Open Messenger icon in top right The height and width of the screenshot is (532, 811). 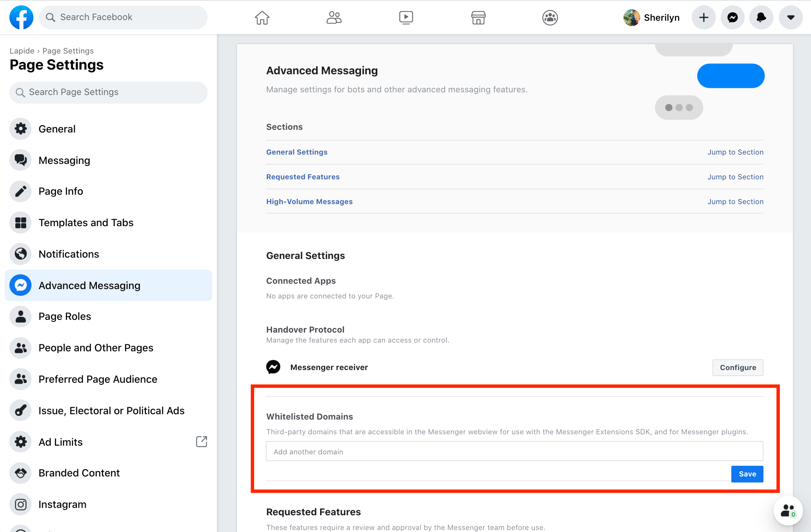(x=732, y=17)
